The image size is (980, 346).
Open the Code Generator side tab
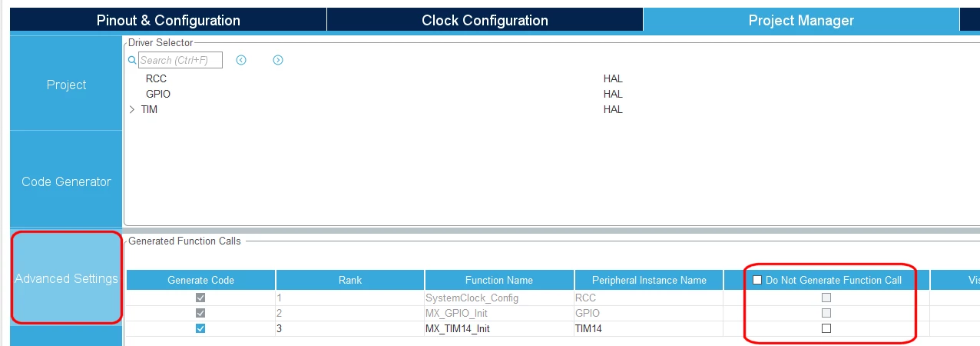(x=66, y=181)
